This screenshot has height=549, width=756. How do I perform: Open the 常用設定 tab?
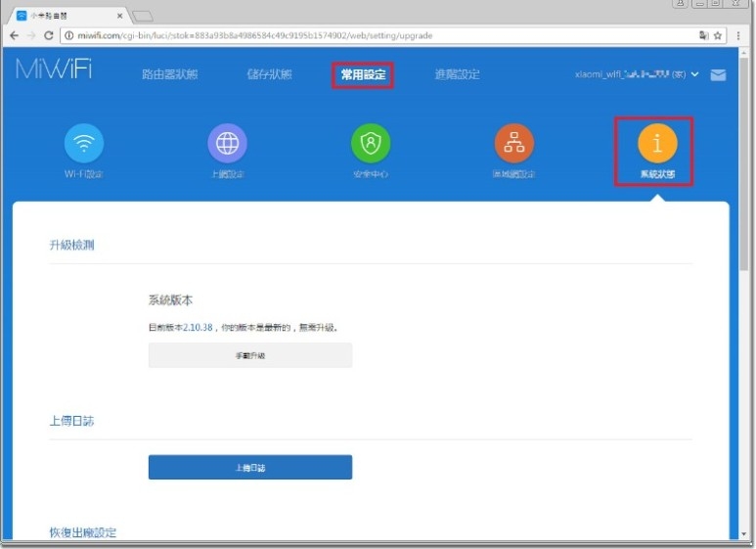363,74
